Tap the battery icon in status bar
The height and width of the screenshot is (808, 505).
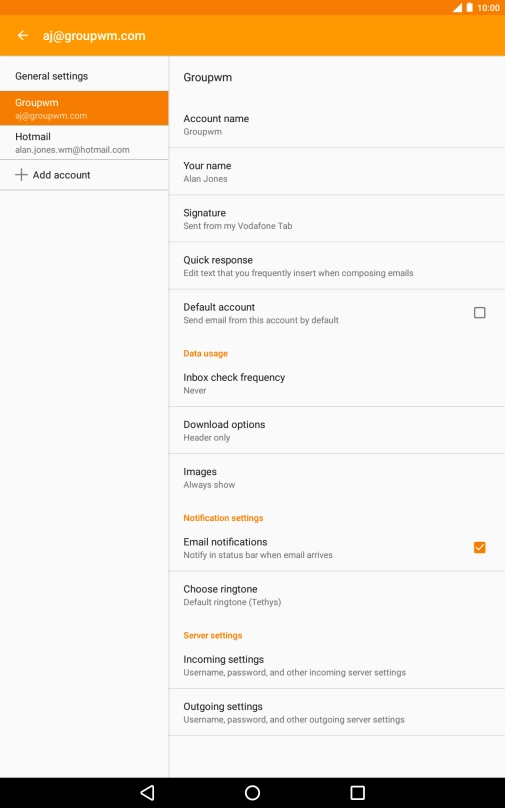click(x=469, y=8)
